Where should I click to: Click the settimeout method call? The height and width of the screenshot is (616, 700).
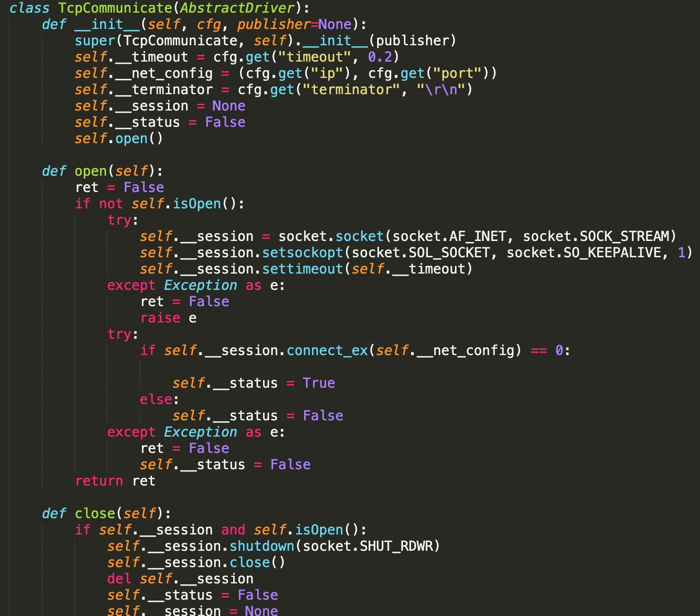[x=302, y=269]
